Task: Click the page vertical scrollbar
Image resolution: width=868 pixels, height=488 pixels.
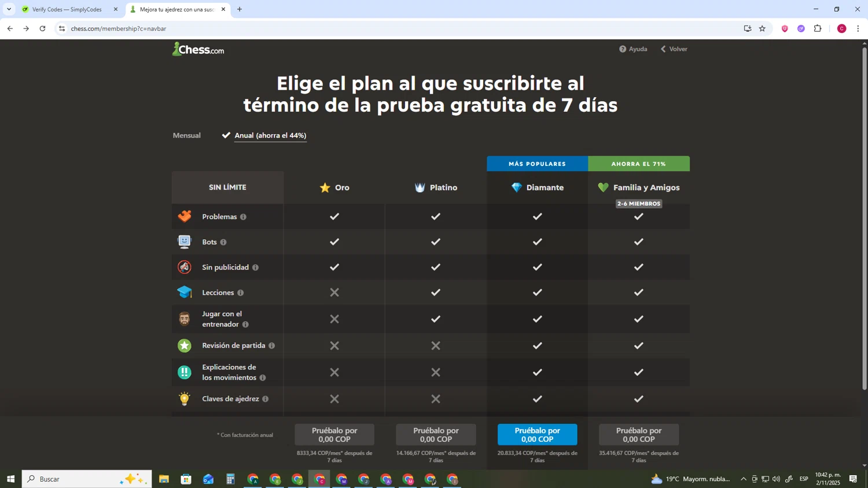Action: [x=865, y=220]
